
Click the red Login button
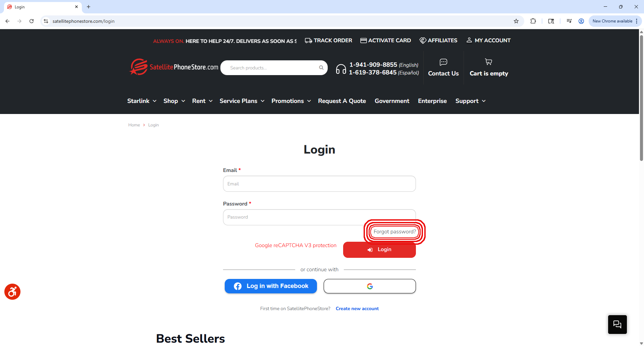point(379,250)
